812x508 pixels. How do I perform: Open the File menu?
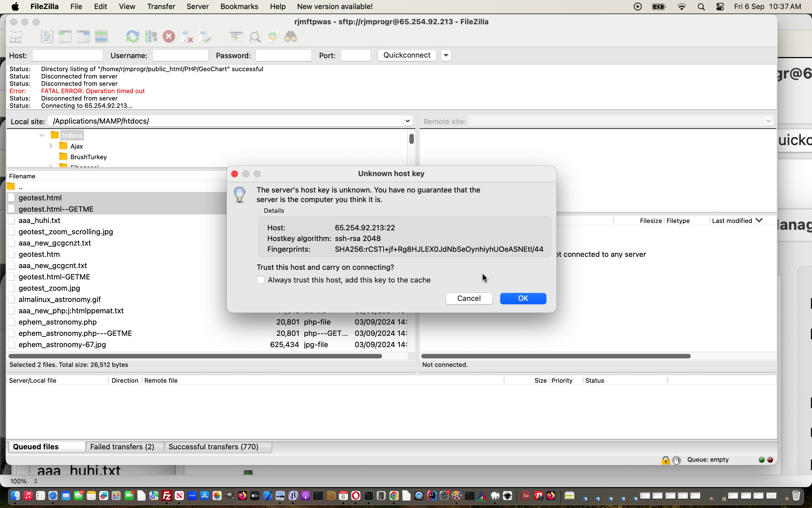coord(76,7)
